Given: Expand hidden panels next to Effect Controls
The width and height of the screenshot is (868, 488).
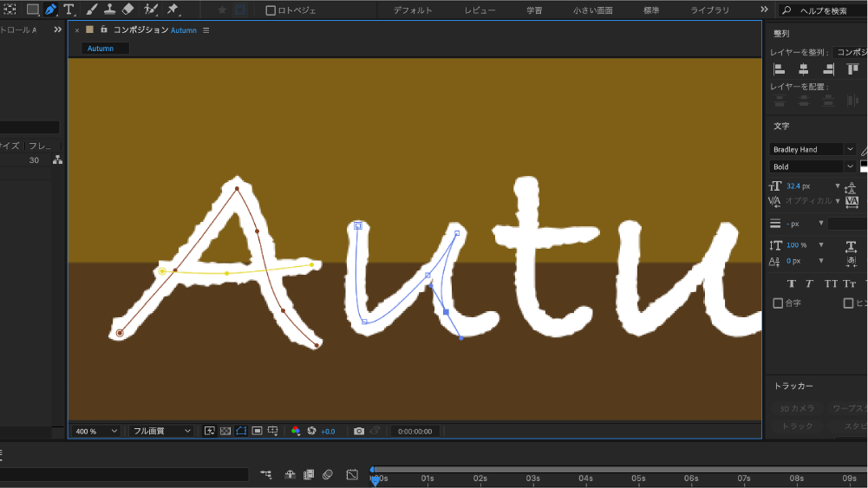Looking at the screenshot, I should coord(57,29).
